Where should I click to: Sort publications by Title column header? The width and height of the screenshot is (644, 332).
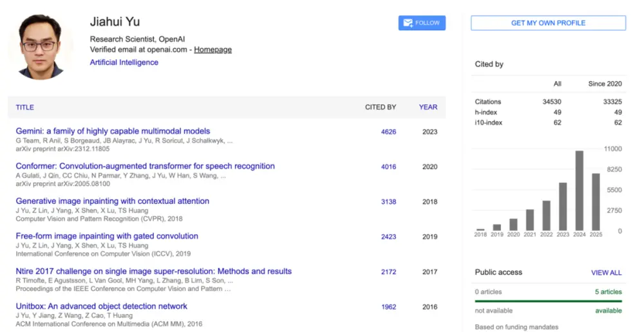point(25,107)
